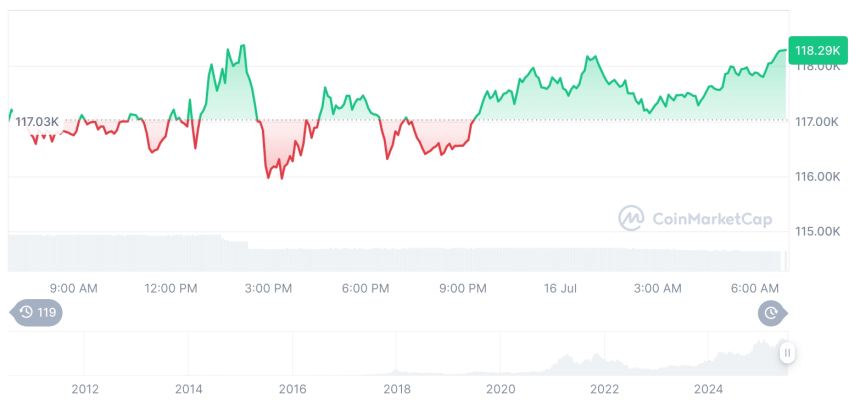Select the 2020 mark on year timeline
This screenshot has height=401, width=860.
tap(499, 388)
